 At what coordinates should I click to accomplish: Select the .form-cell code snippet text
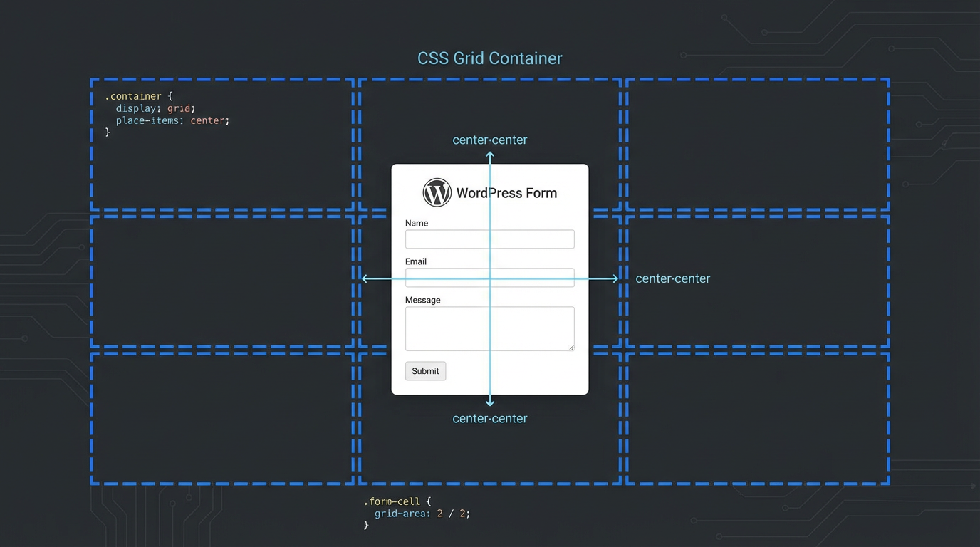(x=413, y=513)
